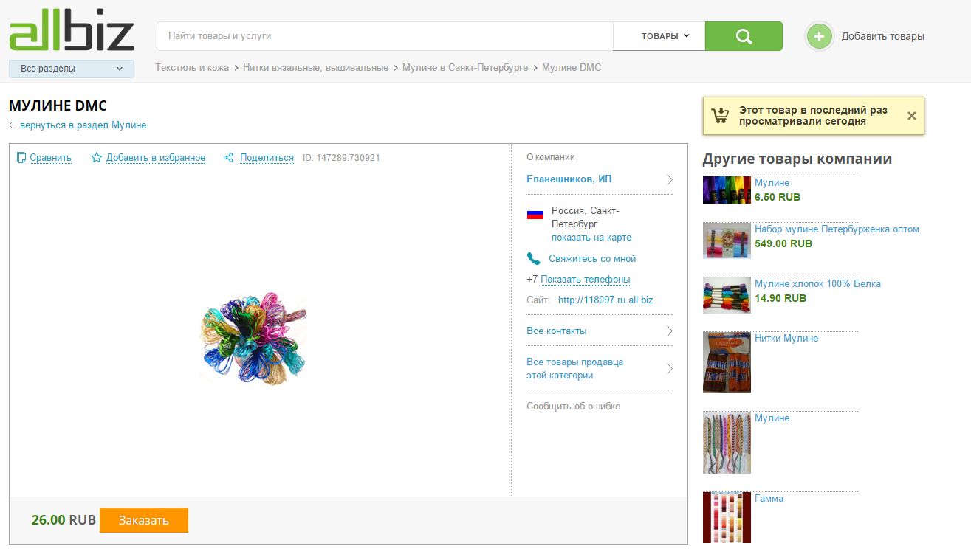This screenshot has width=971, height=560.
Task: Go to Мулине в Санкт-Петербурге breadcrumb
Action: pyautogui.click(x=465, y=67)
